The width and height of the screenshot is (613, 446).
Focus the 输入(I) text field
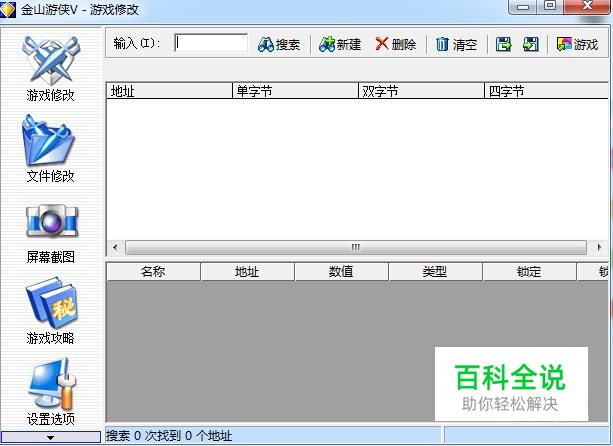click(x=211, y=43)
